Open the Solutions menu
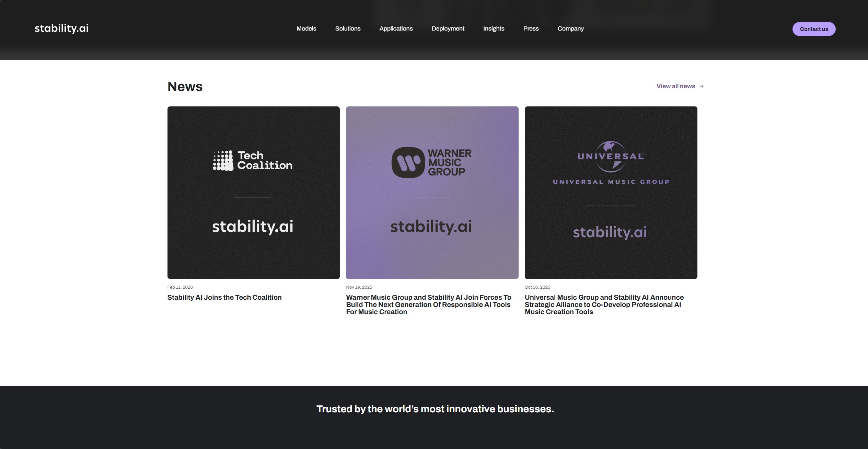868x449 pixels. [x=348, y=28]
